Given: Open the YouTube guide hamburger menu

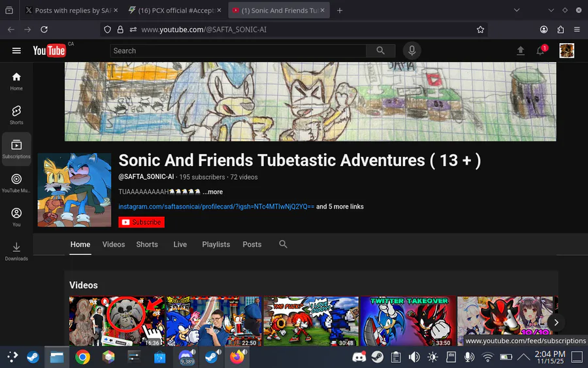Looking at the screenshot, I should pyautogui.click(x=16, y=50).
